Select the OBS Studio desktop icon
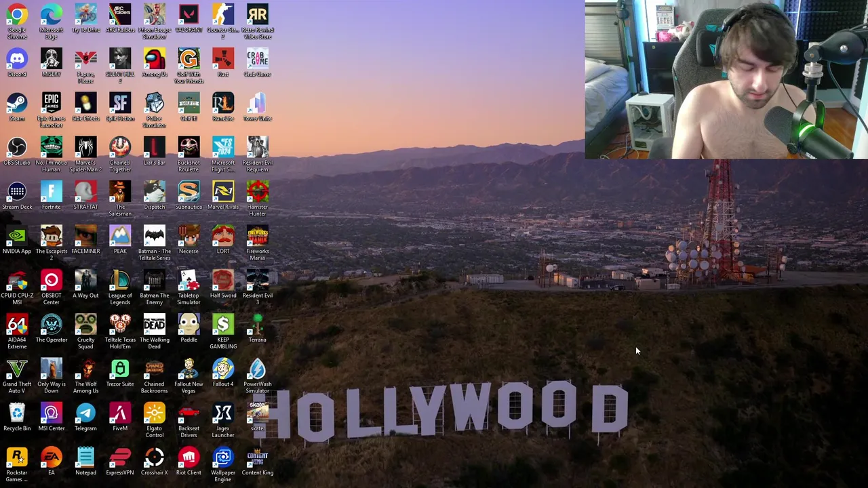This screenshot has height=488, width=868. click(x=17, y=146)
